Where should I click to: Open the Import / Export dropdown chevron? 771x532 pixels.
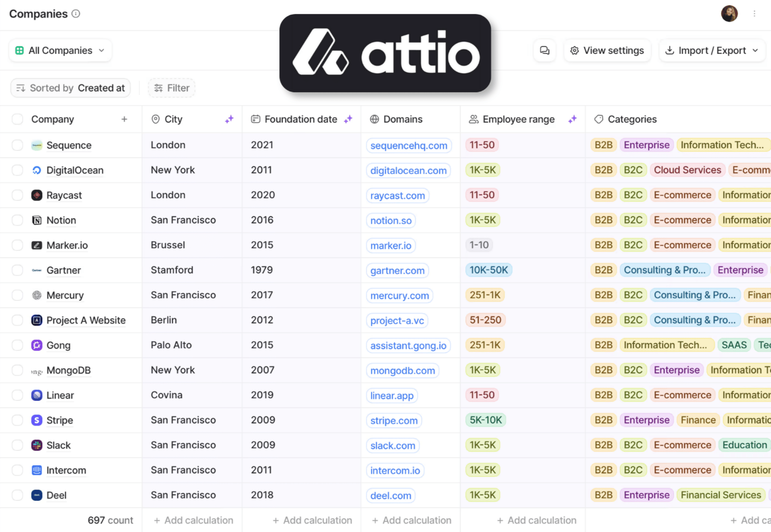[x=755, y=50]
